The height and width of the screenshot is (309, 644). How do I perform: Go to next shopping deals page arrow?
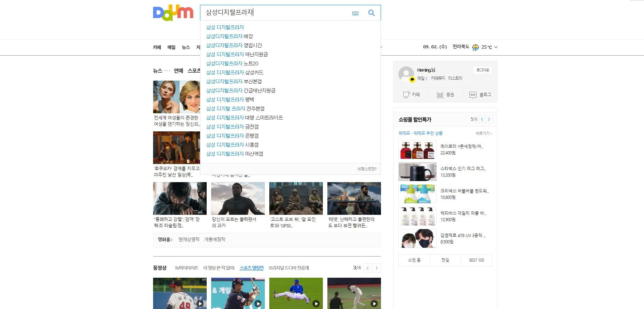pos(489,119)
